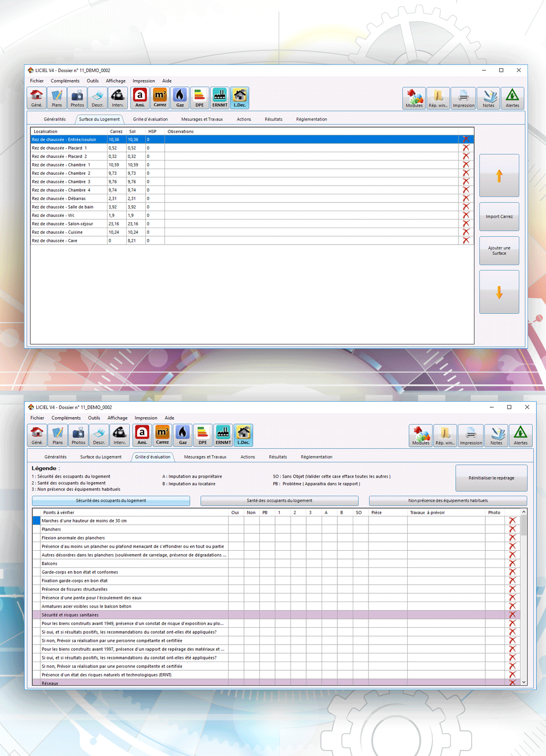Open Photos in the Surface du Logement window toolbar
Image resolution: width=546 pixels, height=756 pixels.
click(77, 98)
